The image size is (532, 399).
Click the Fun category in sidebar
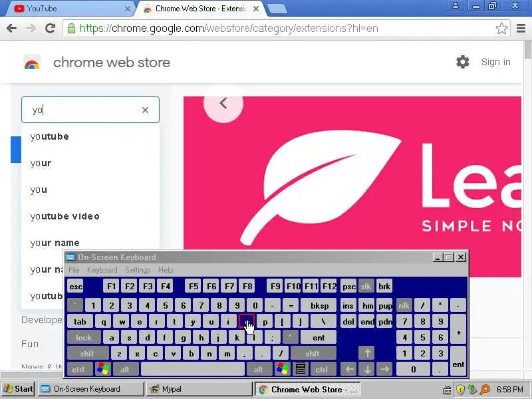pos(30,344)
